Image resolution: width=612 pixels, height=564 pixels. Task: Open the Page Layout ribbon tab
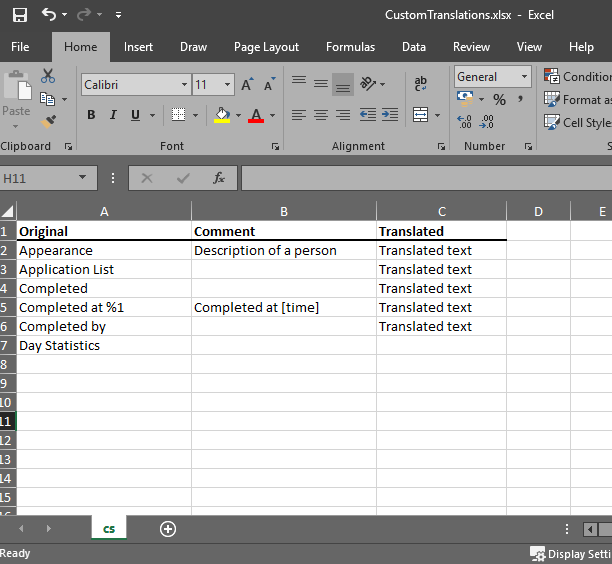pos(266,47)
